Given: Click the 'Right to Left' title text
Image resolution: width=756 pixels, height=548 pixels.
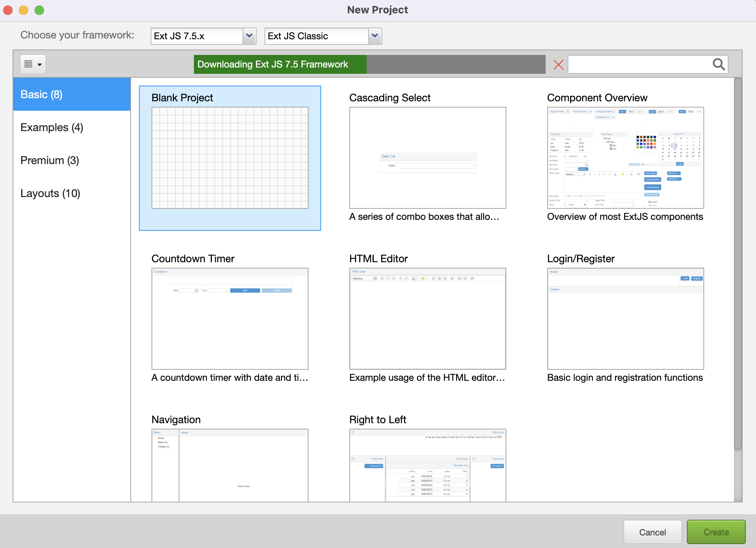Looking at the screenshot, I should 378,420.
